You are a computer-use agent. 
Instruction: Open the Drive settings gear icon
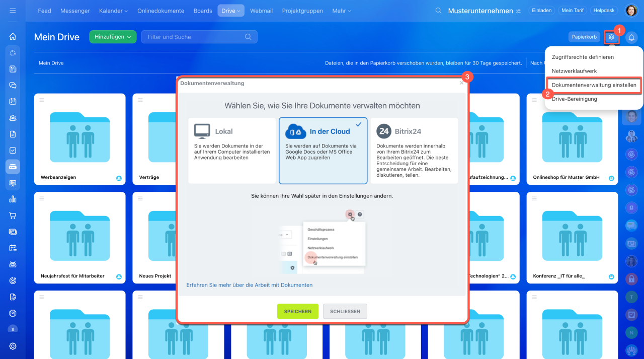(611, 37)
